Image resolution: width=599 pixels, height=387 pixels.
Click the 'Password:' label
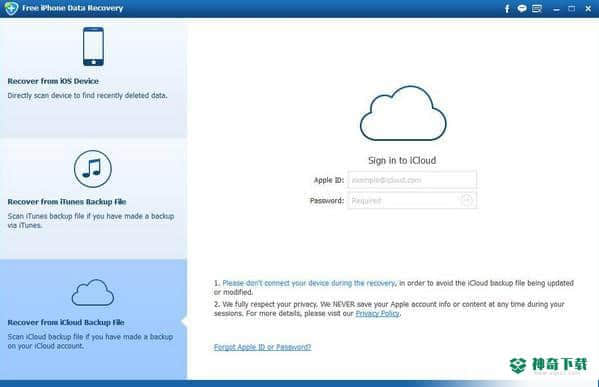pyautogui.click(x=327, y=201)
